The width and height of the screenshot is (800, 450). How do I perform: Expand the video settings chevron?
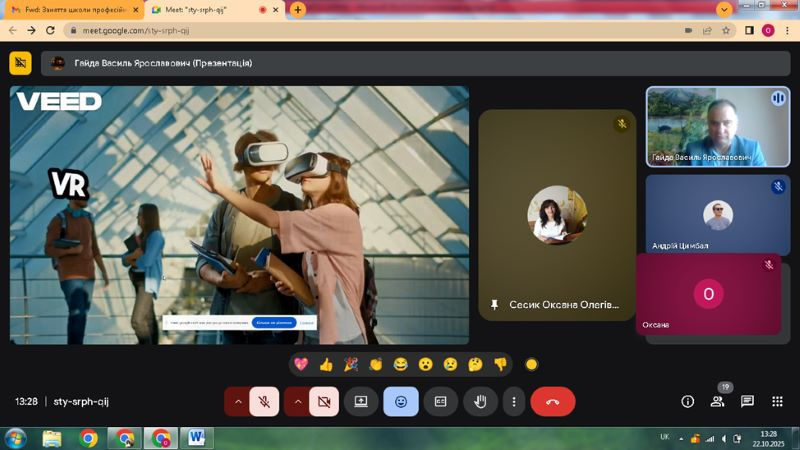click(x=297, y=401)
